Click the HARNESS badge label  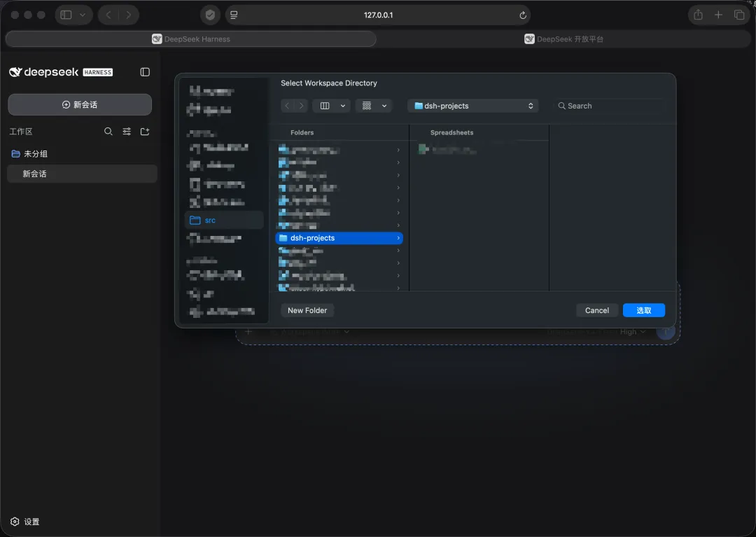[x=98, y=72]
